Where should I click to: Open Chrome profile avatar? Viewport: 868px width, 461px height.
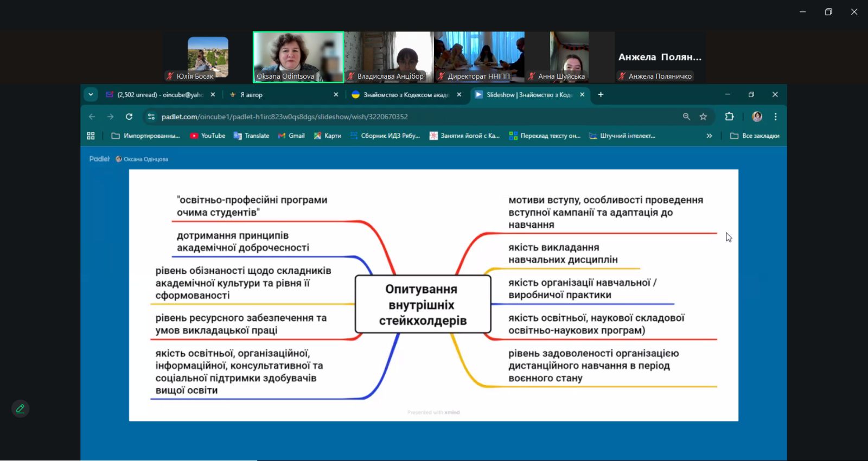pyautogui.click(x=757, y=117)
